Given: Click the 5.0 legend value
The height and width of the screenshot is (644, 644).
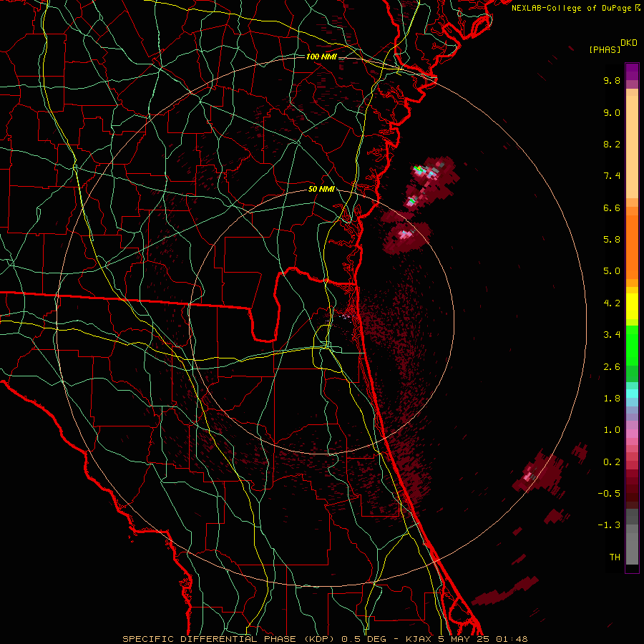Looking at the screenshot, I should tap(612, 271).
